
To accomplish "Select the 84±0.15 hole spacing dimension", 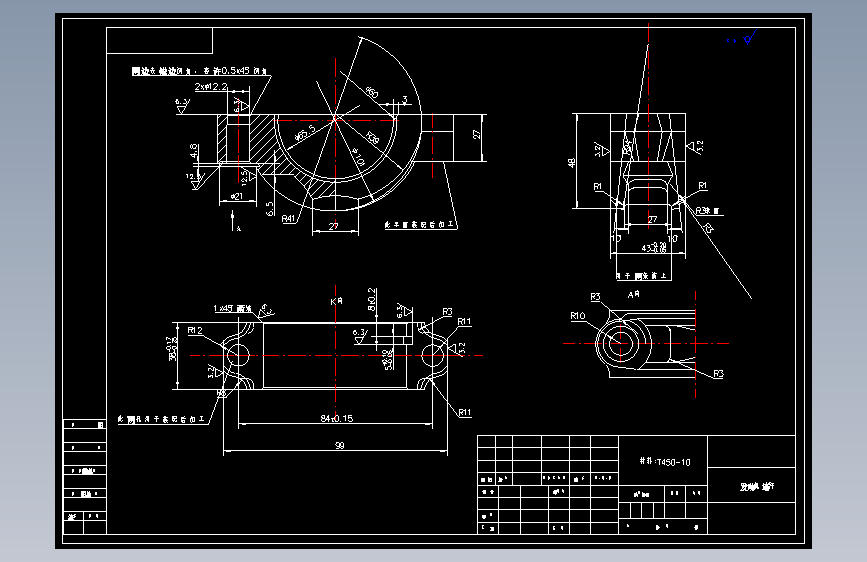I will (336, 418).
